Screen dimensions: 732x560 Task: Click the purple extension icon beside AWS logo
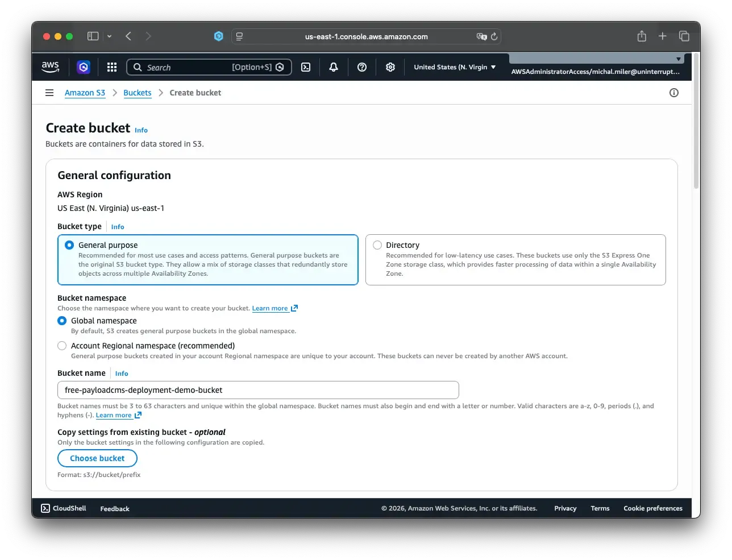tap(84, 67)
